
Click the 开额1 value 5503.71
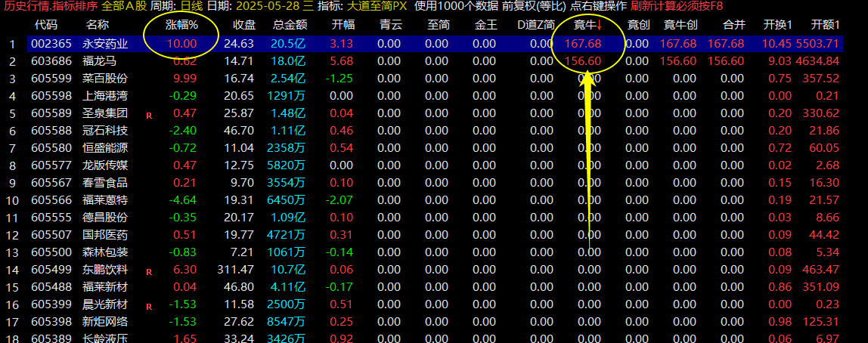817,44
